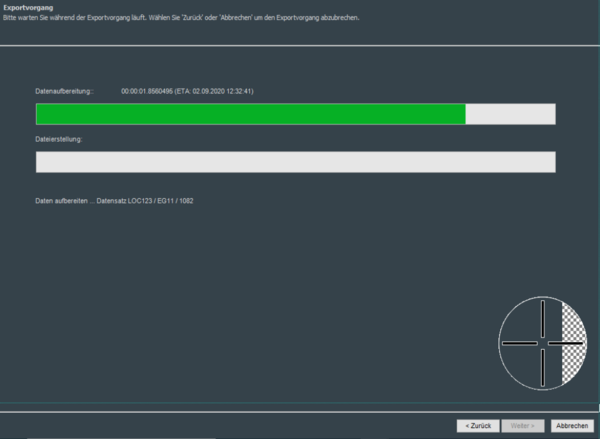Click the 'Dateierstellung:' label
Viewport: 600px width, 439px height.
tap(58, 139)
